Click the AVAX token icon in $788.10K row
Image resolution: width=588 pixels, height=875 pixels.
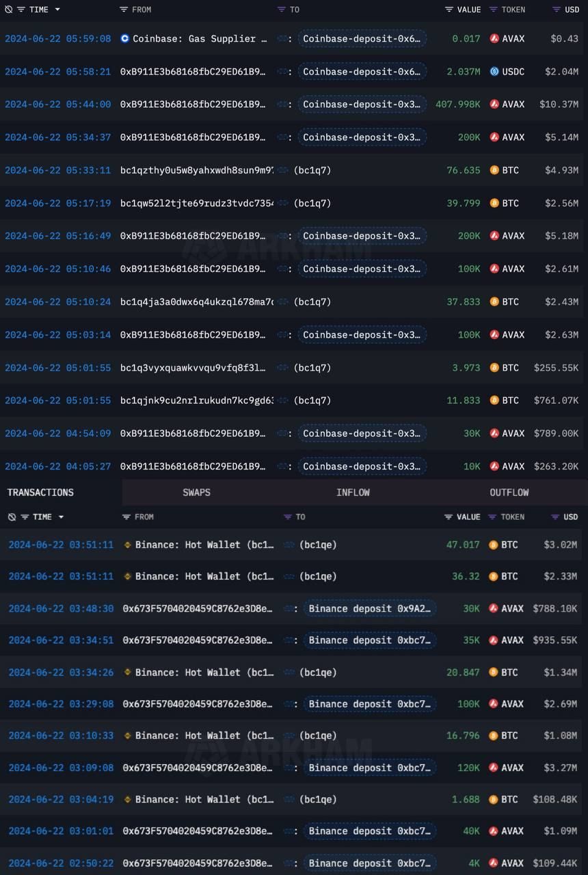[x=494, y=608]
